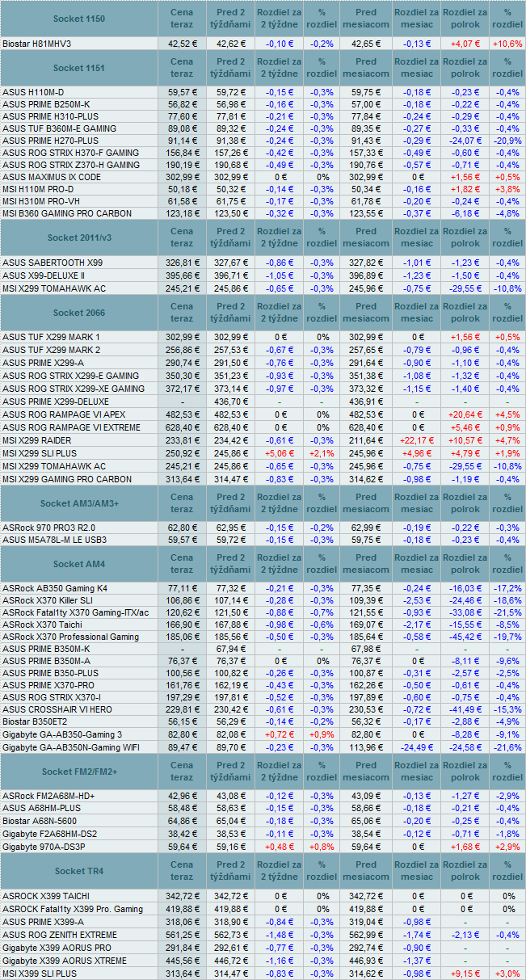Select the +10,6% value for Biostar H81MHV3
Screen dimensions: 526x980
507,43
